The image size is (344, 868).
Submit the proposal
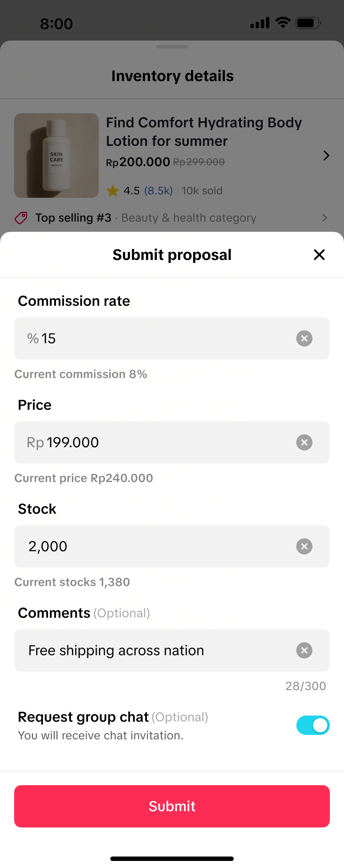[x=172, y=806]
